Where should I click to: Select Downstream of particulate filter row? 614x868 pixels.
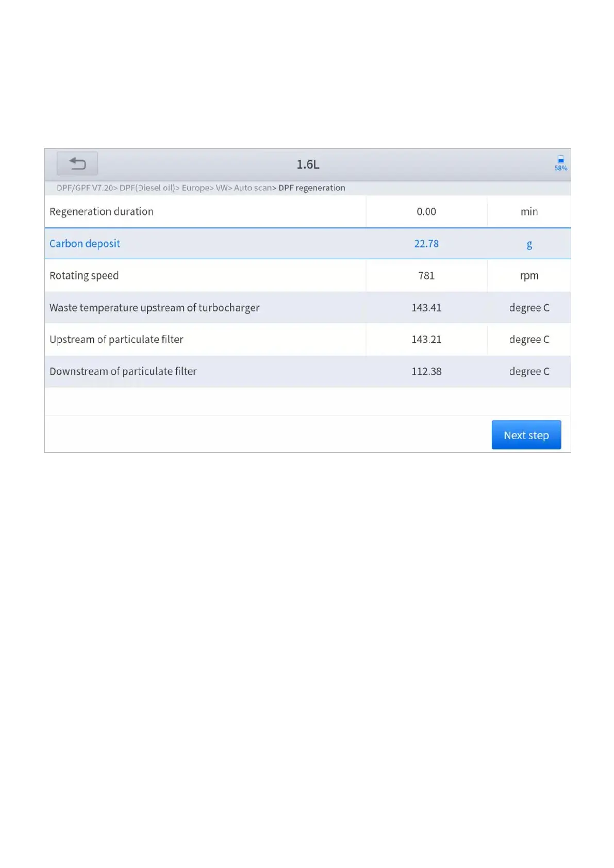pyautogui.click(x=123, y=371)
